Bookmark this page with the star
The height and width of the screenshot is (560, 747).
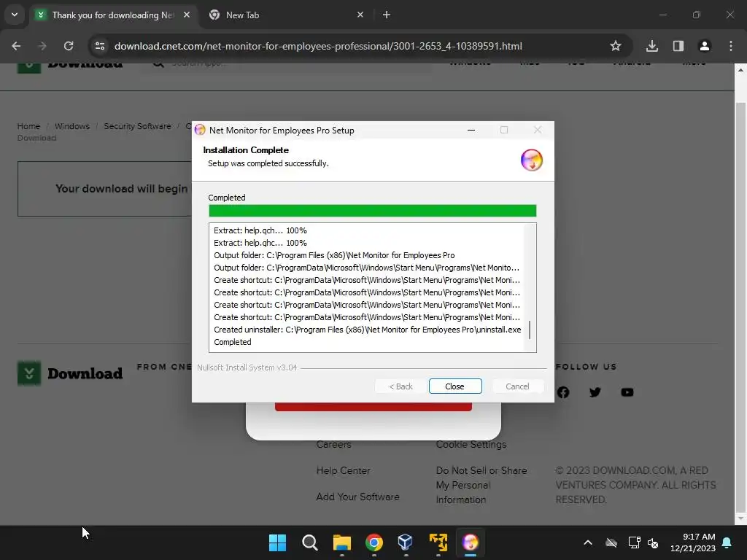click(616, 46)
